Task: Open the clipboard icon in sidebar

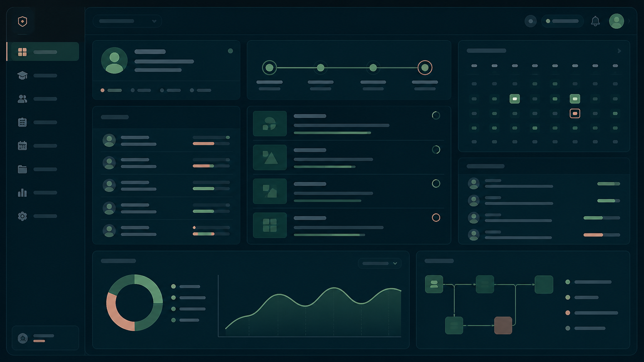Action: pyautogui.click(x=22, y=122)
